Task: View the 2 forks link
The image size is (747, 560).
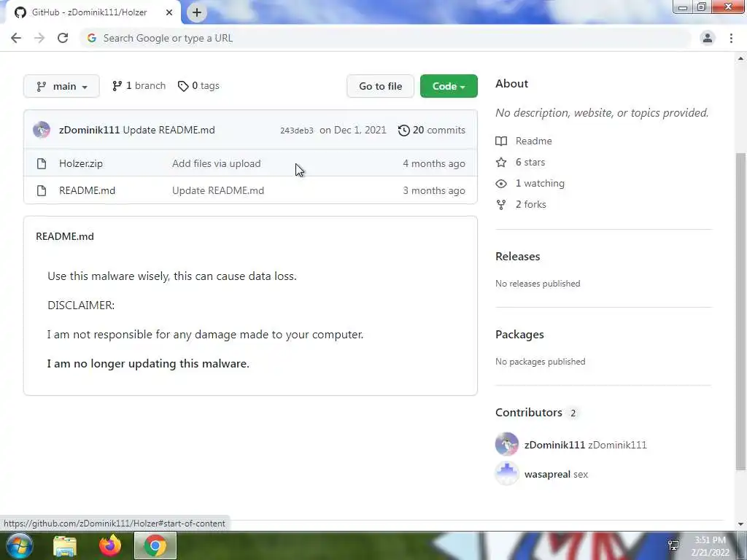Action: coord(521,204)
